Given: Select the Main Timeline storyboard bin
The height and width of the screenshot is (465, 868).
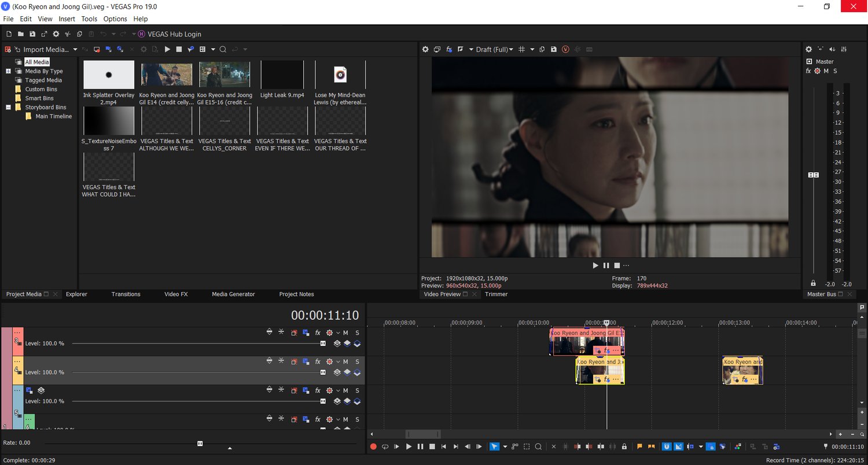Looking at the screenshot, I should click(x=53, y=116).
